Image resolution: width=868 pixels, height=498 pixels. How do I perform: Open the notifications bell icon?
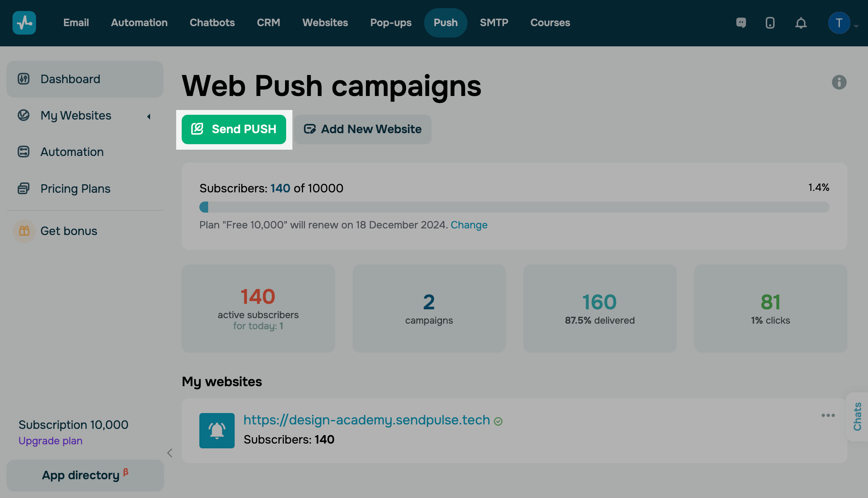(801, 23)
